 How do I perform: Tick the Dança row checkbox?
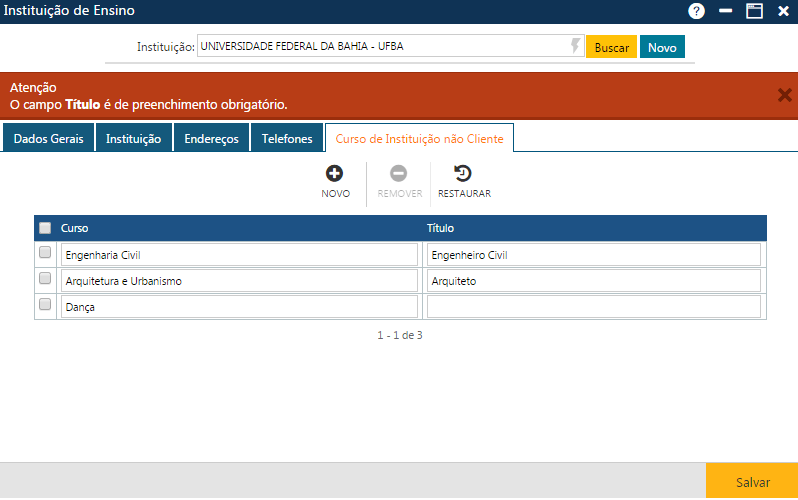point(45,306)
